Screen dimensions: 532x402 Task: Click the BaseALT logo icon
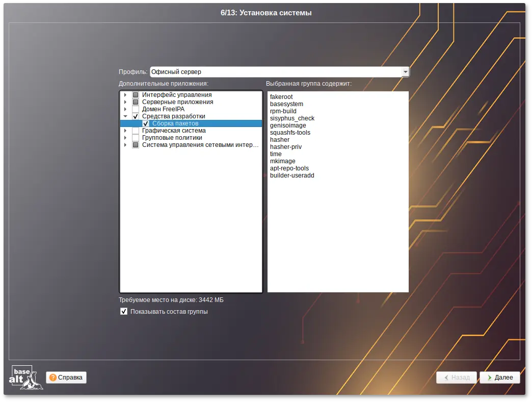[x=25, y=378]
